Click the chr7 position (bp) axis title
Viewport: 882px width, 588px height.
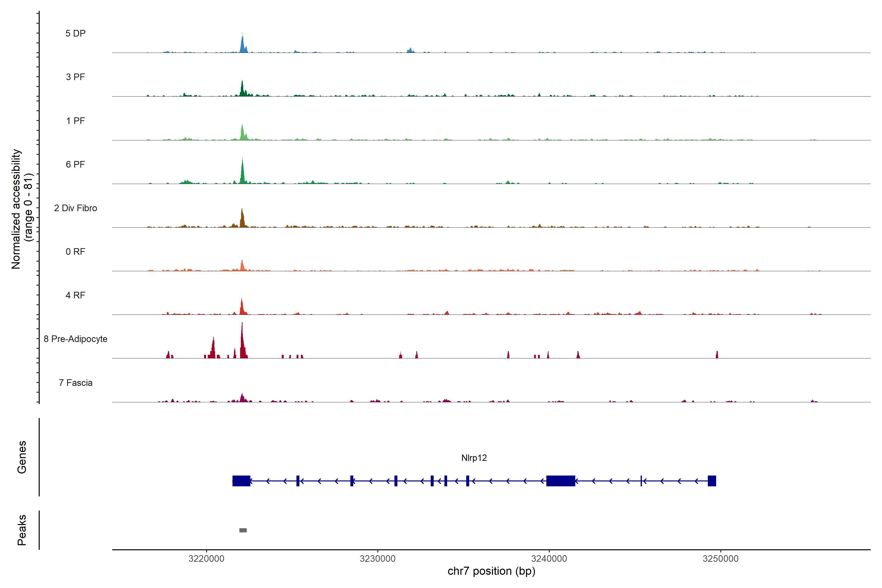click(x=491, y=571)
